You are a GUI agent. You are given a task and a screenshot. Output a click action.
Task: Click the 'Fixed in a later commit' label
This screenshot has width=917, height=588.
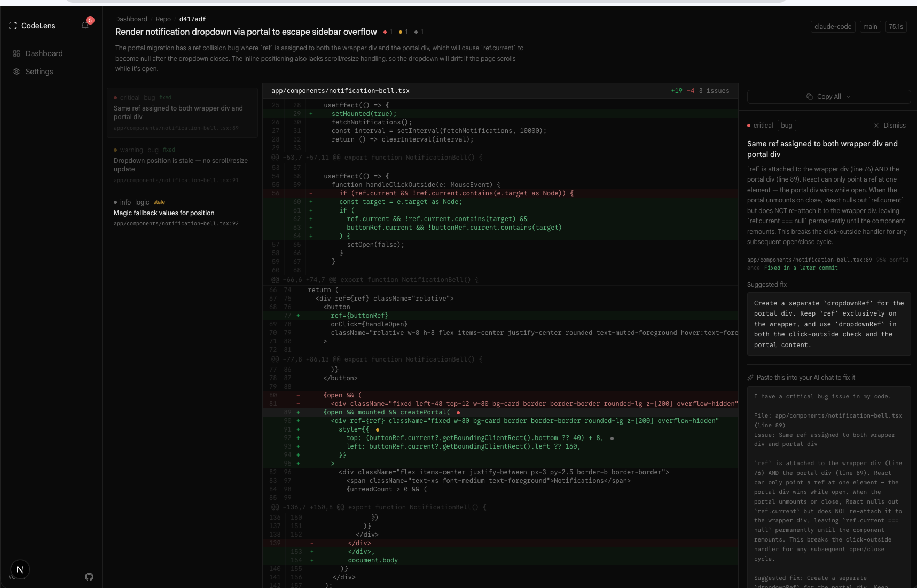(x=801, y=268)
